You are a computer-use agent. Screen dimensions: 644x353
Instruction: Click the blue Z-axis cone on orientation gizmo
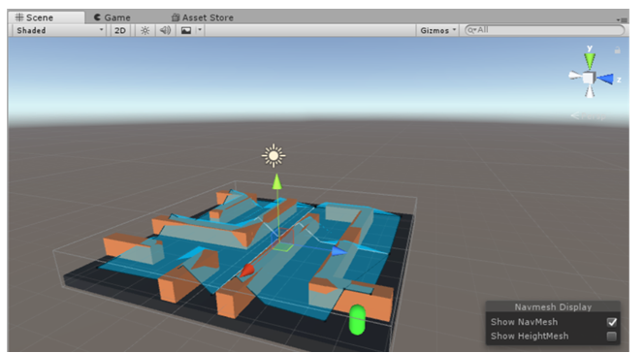[605, 79]
